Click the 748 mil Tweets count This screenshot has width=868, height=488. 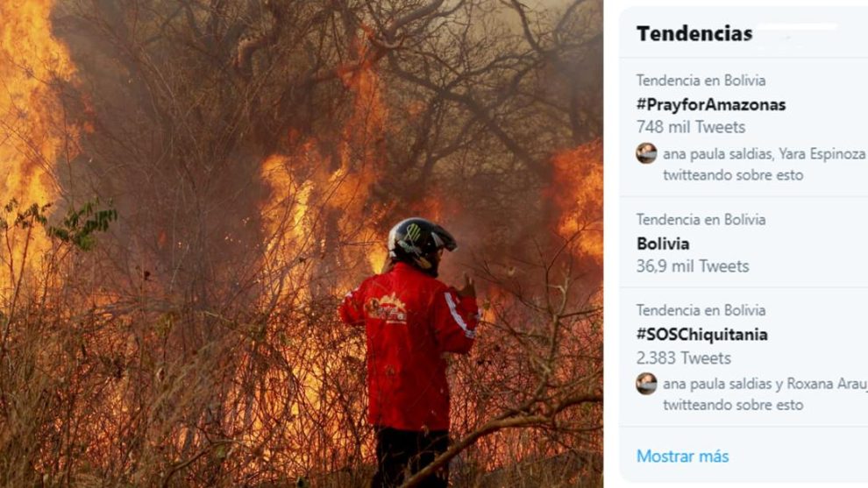691,127
